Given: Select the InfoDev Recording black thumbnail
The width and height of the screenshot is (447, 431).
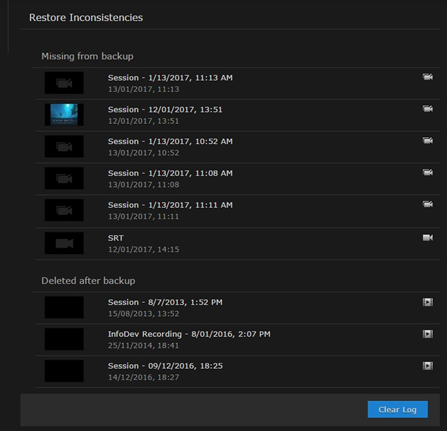Looking at the screenshot, I should tap(64, 339).
